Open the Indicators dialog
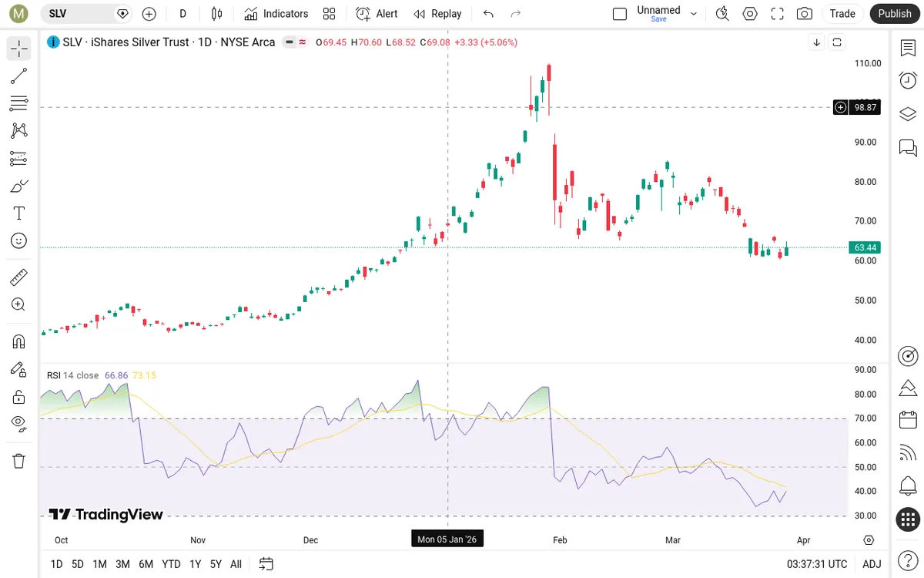The image size is (924, 578). [276, 14]
